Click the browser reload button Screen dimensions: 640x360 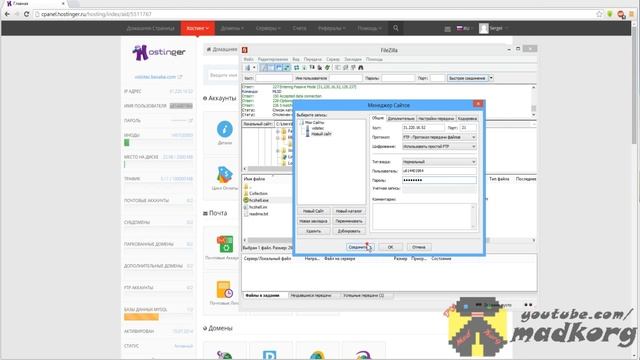click(x=27, y=14)
